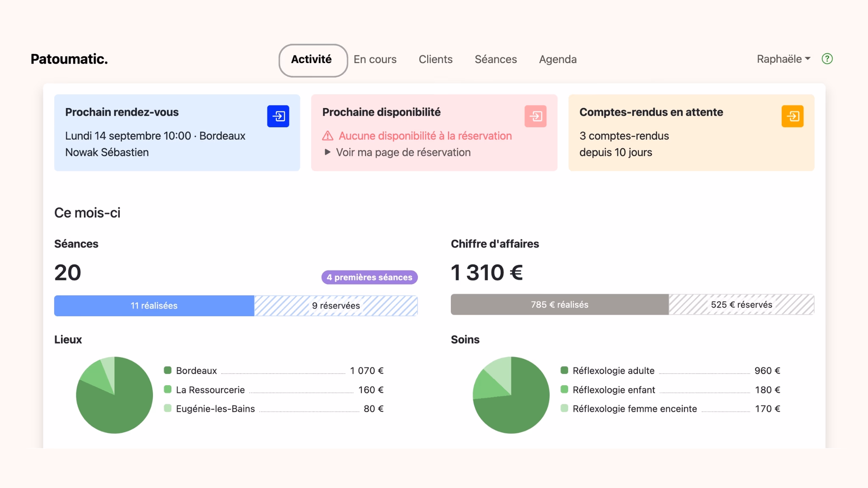The height and width of the screenshot is (488, 868).
Task: Click the Eugénie-les-Bains legend color swatch
Action: pyautogui.click(x=167, y=408)
